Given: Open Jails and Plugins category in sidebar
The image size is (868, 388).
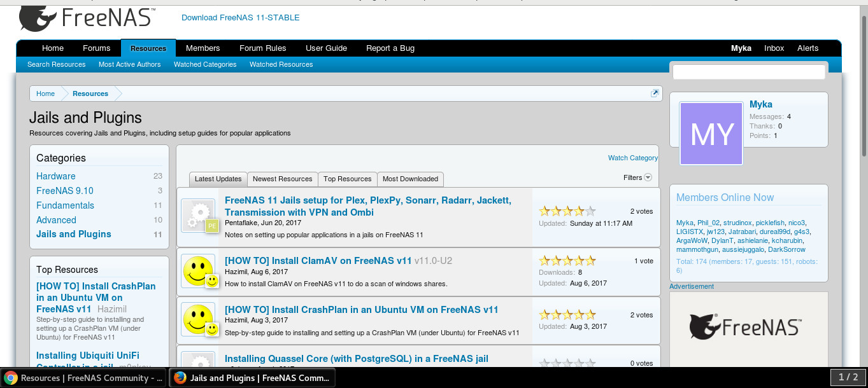Looking at the screenshot, I should pyautogui.click(x=74, y=234).
